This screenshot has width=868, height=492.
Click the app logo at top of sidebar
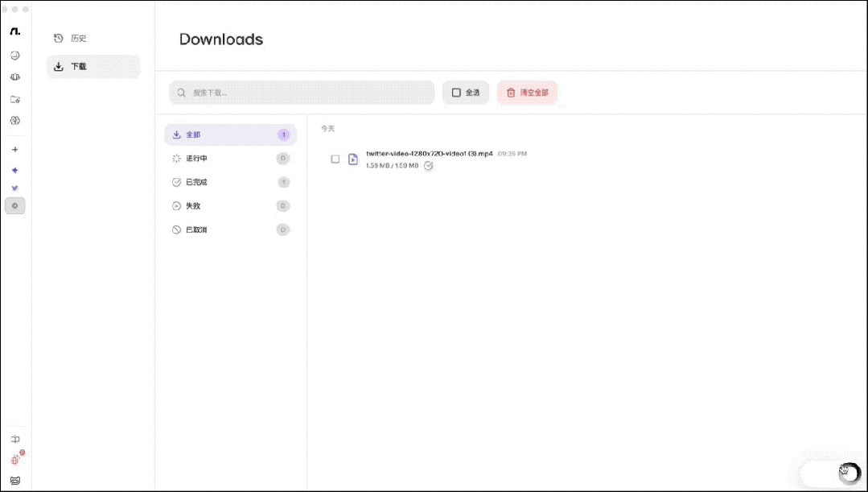click(x=15, y=31)
